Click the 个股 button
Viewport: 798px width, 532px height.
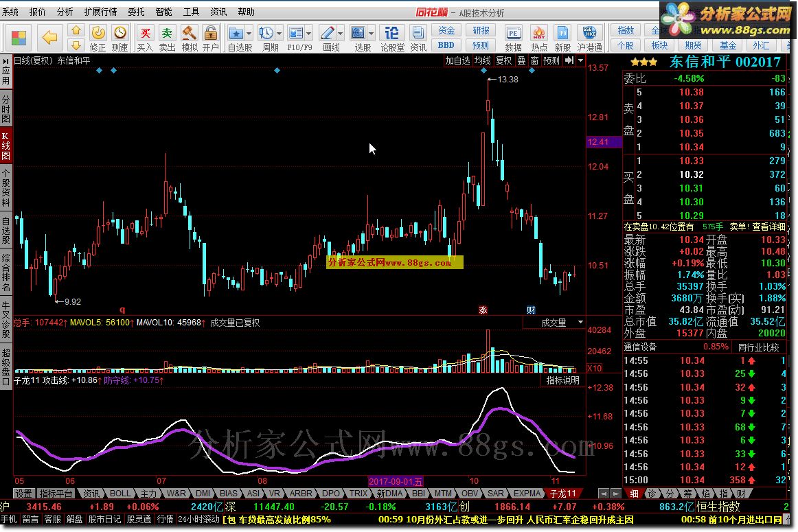pyautogui.click(x=626, y=45)
